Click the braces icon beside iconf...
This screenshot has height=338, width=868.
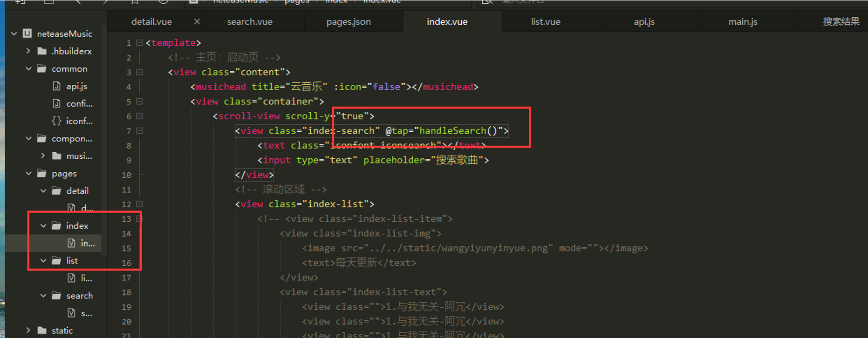57,121
